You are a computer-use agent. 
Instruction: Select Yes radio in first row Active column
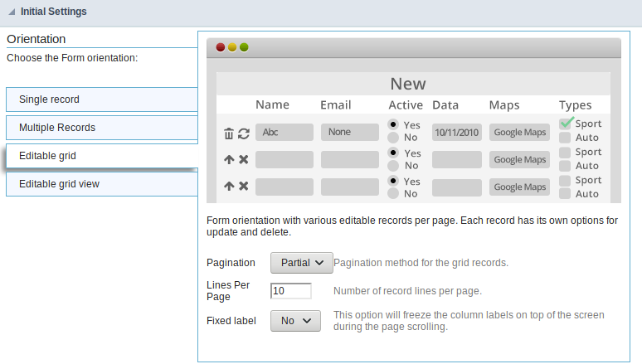point(393,125)
